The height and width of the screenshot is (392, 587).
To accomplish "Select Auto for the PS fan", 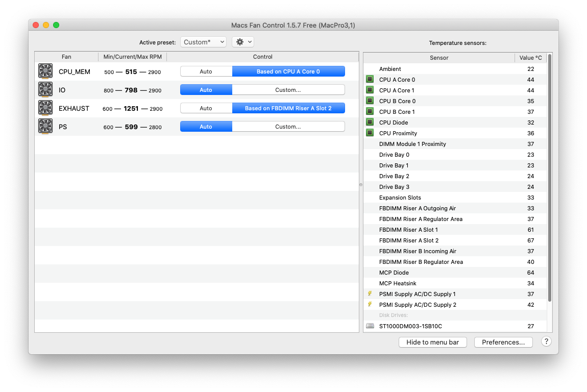I will point(206,127).
